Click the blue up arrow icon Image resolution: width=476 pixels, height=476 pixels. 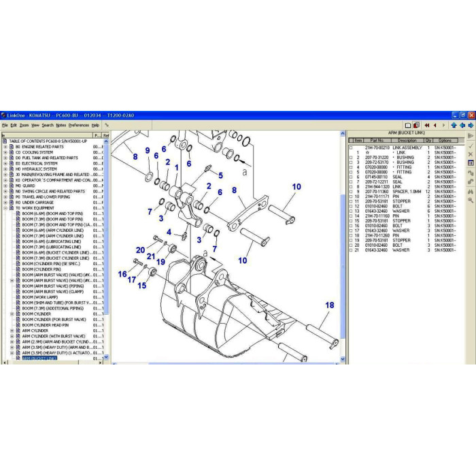[454, 125]
